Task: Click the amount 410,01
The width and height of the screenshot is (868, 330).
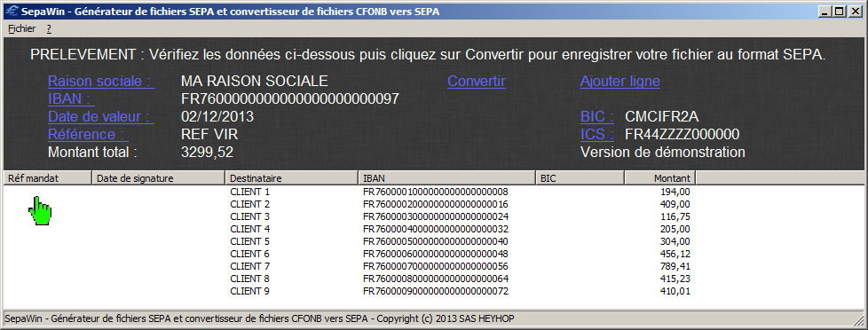Action: (675, 291)
